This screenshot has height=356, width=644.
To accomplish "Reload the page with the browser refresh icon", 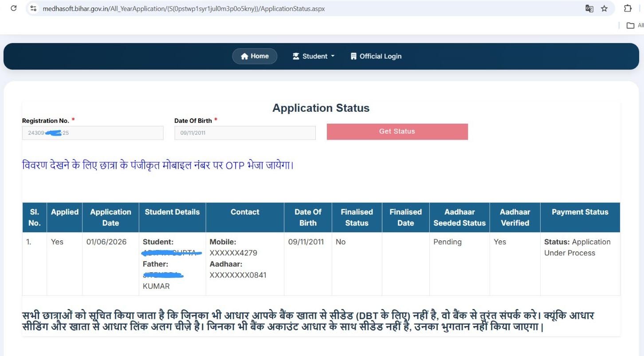I will pyautogui.click(x=13, y=8).
